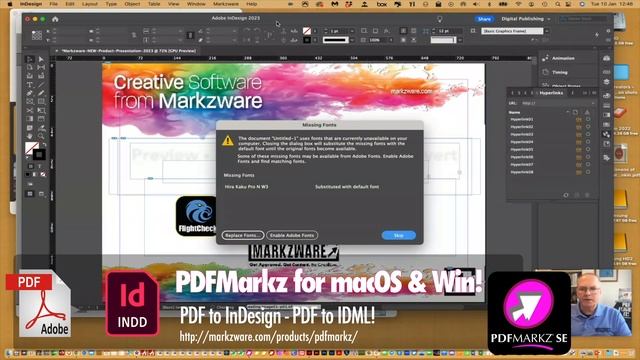640x360 pixels.
Task: Close the document tab with the x
Action: click(57, 51)
